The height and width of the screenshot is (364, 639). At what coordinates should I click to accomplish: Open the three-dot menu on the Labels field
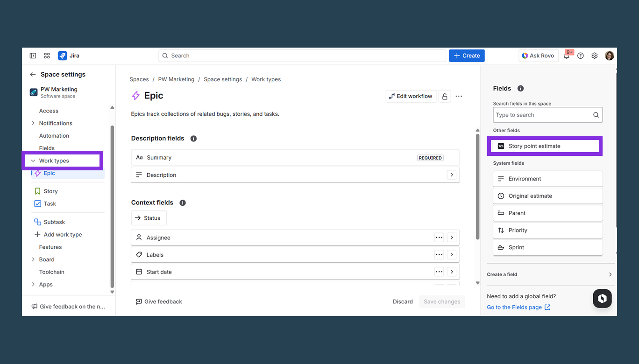point(439,254)
